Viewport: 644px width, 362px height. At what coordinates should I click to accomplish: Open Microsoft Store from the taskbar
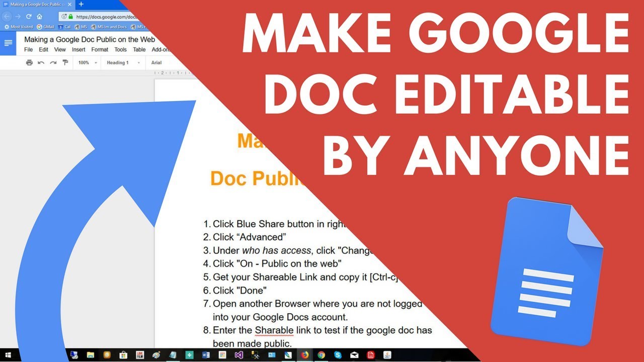click(123, 354)
